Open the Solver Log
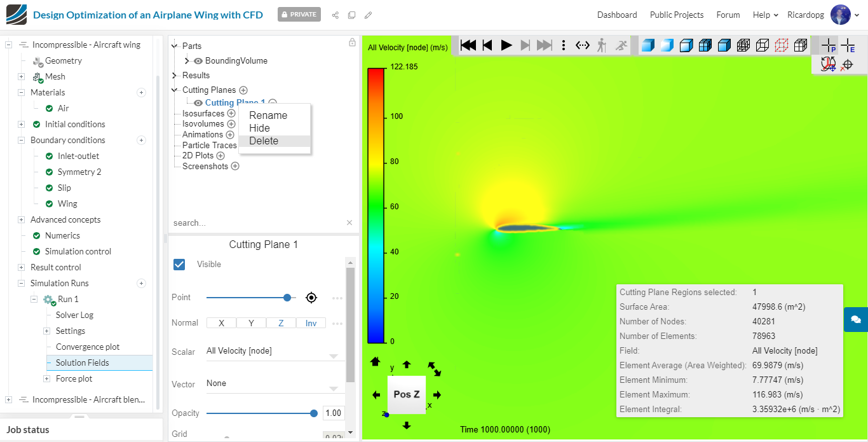 (x=74, y=315)
